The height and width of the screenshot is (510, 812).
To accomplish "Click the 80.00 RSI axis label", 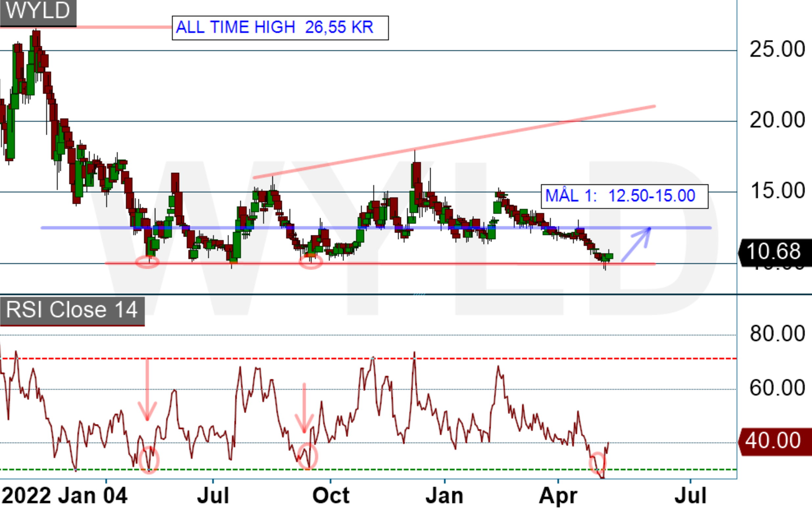I will [x=777, y=334].
